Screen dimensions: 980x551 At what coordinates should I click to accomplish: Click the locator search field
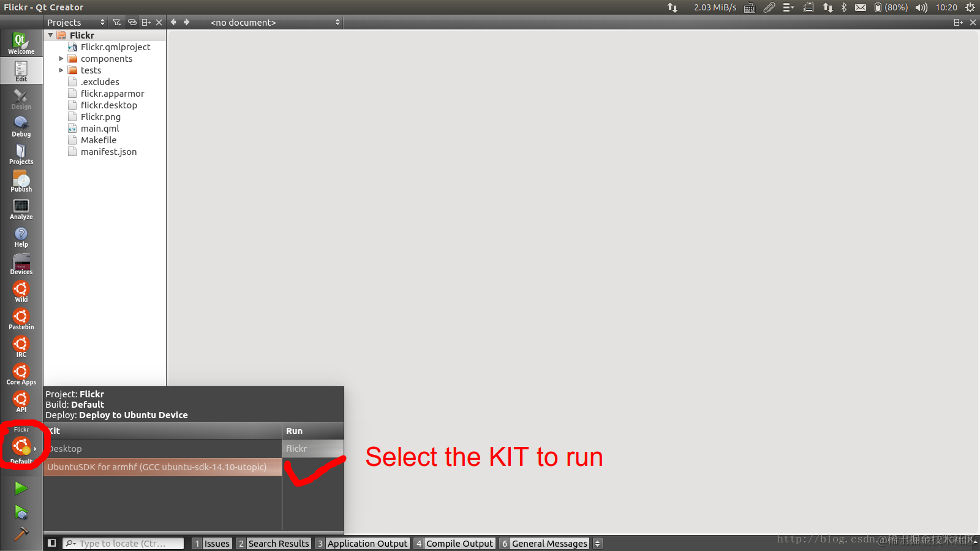[123, 543]
